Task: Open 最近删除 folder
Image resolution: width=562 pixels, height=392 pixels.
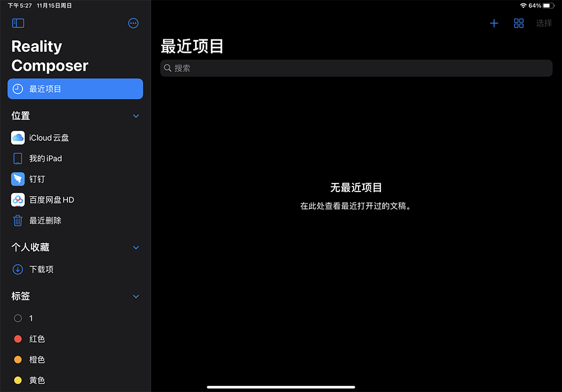Action: tap(75, 220)
